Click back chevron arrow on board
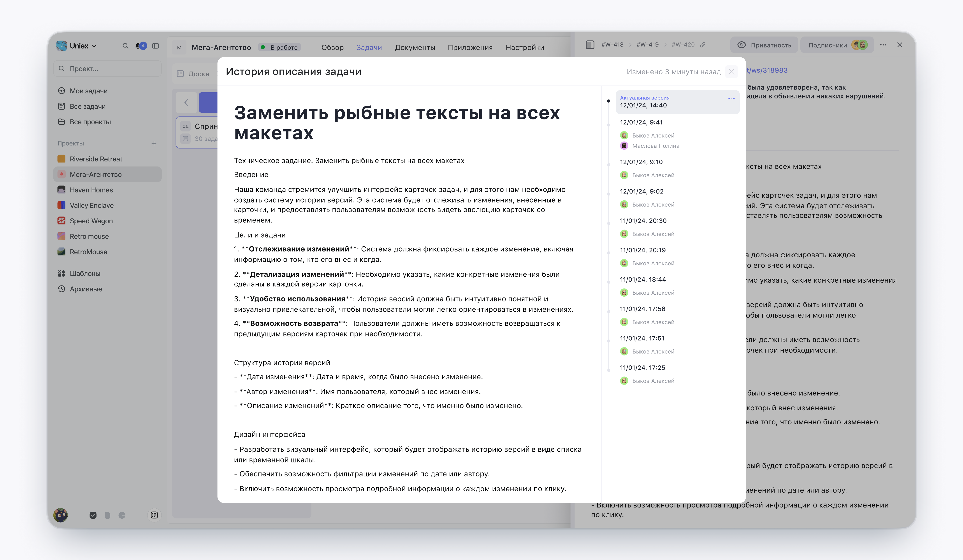This screenshot has height=560, width=963. point(186,102)
